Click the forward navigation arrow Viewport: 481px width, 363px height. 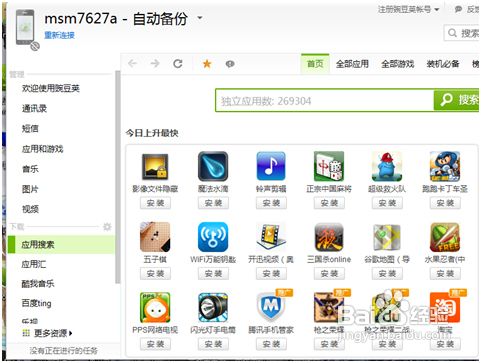pyautogui.click(x=155, y=63)
